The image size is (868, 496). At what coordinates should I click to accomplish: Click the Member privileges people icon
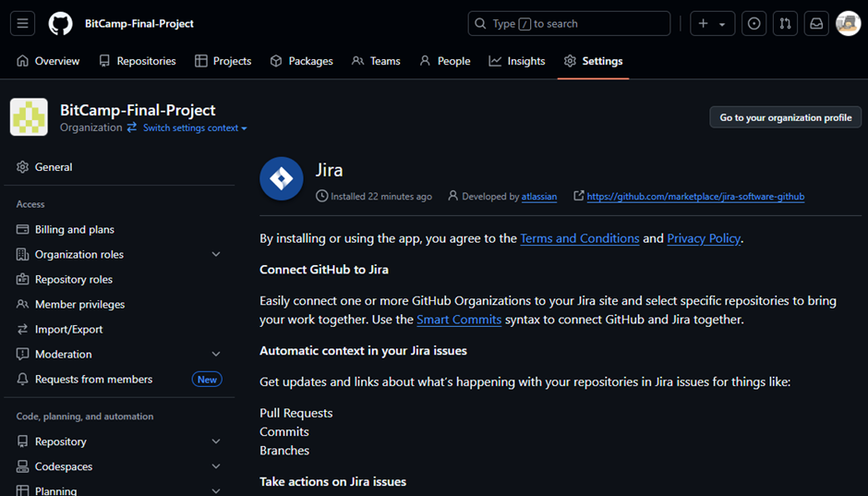point(22,304)
